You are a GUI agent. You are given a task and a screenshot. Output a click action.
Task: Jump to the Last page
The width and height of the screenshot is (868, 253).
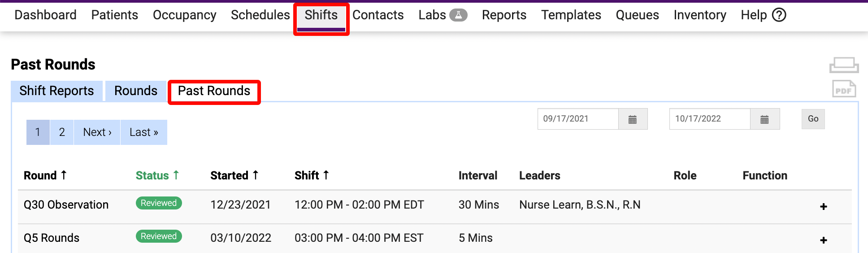[143, 132]
